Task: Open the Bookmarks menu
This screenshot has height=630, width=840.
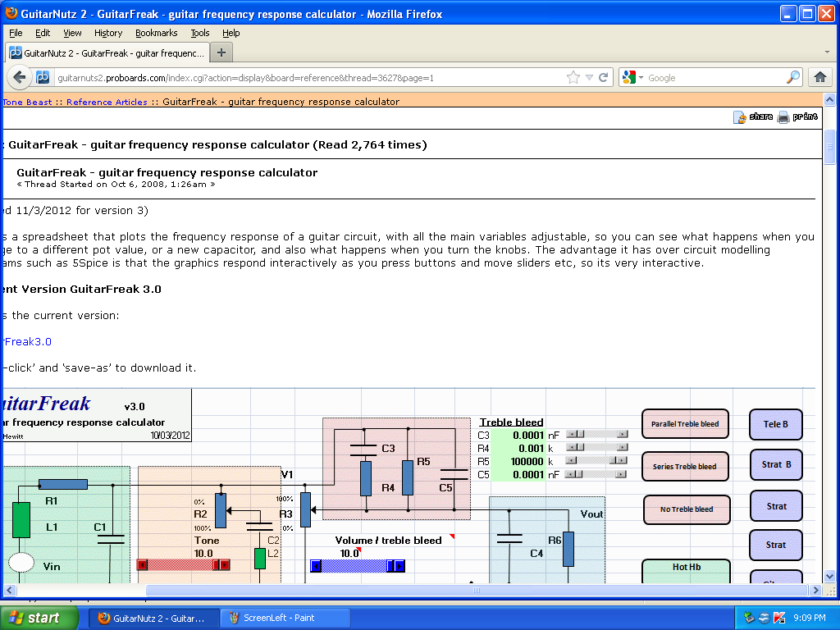Action: click(x=157, y=33)
